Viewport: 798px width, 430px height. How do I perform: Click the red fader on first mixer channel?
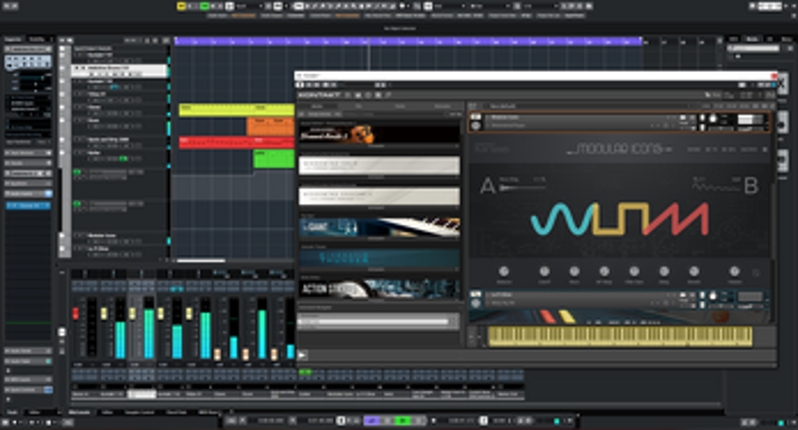[x=75, y=313]
